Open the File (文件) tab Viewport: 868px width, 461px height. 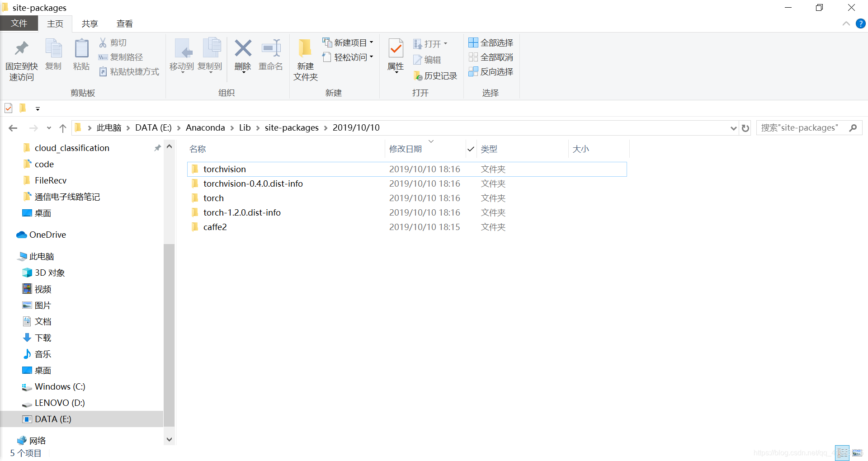pyautogui.click(x=19, y=24)
